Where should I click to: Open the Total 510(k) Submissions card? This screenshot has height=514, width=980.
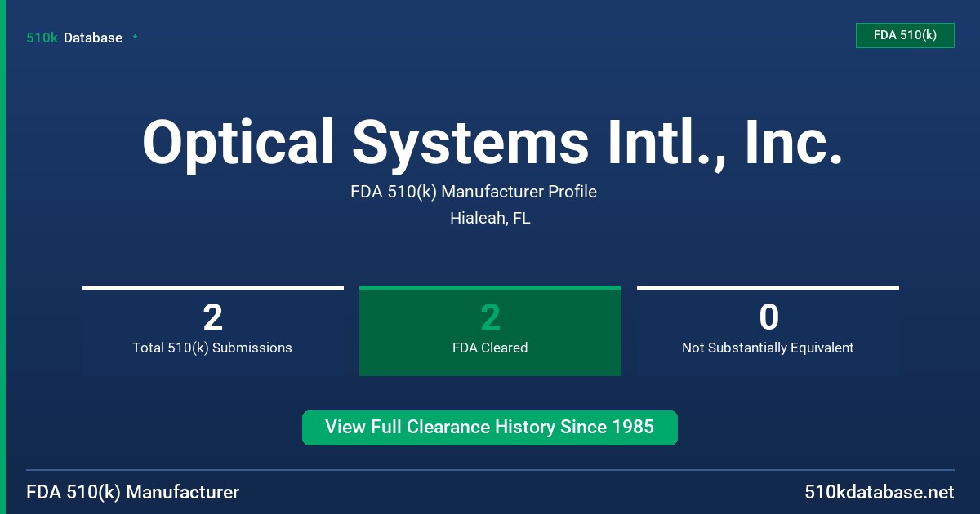click(212, 330)
